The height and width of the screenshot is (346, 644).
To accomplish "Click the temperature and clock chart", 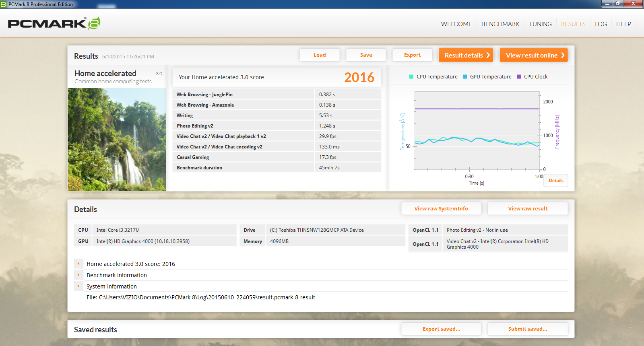I will 477,130.
